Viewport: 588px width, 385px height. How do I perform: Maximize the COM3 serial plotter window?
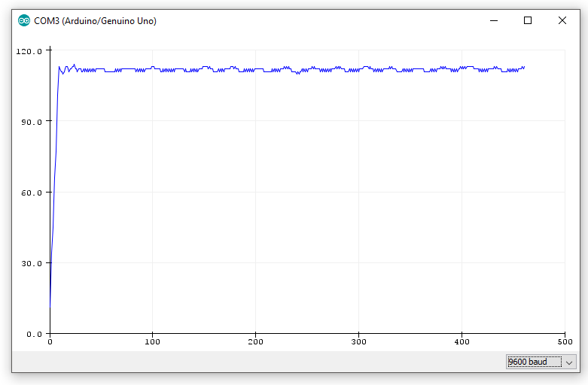[528, 20]
